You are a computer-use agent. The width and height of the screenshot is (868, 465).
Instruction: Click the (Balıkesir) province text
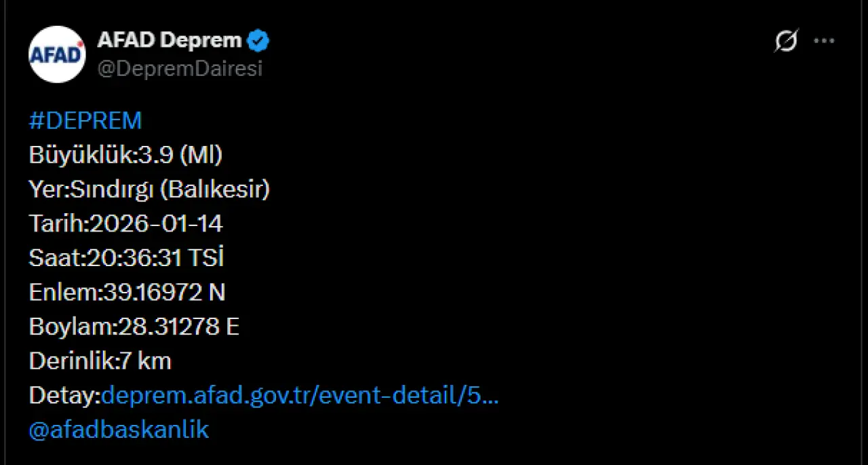click(215, 189)
